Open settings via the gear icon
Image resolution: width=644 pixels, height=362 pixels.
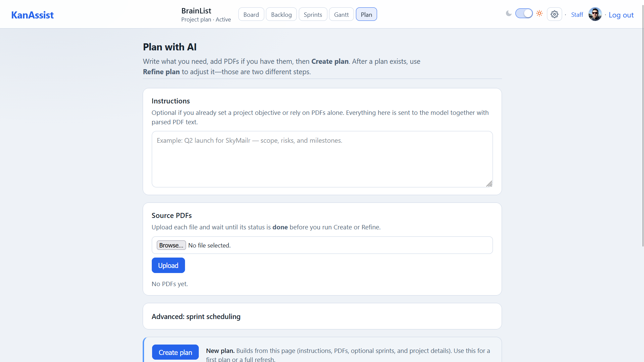pyautogui.click(x=554, y=14)
